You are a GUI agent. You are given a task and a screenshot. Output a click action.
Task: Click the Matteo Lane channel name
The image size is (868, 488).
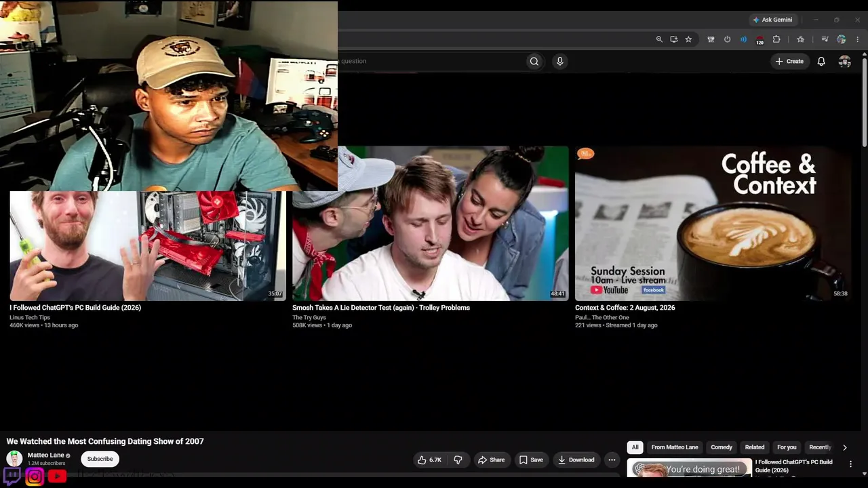click(x=46, y=455)
